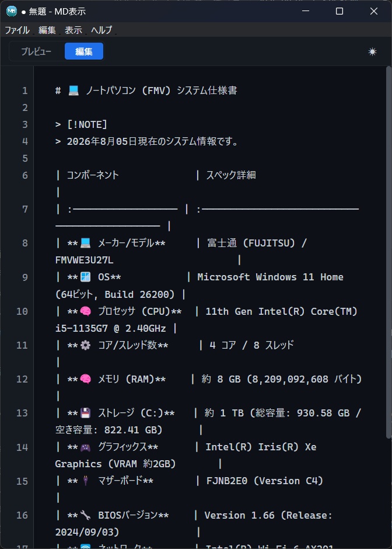
Task: Click the floppy disk emoji before ストレージ
Action: click(x=85, y=413)
